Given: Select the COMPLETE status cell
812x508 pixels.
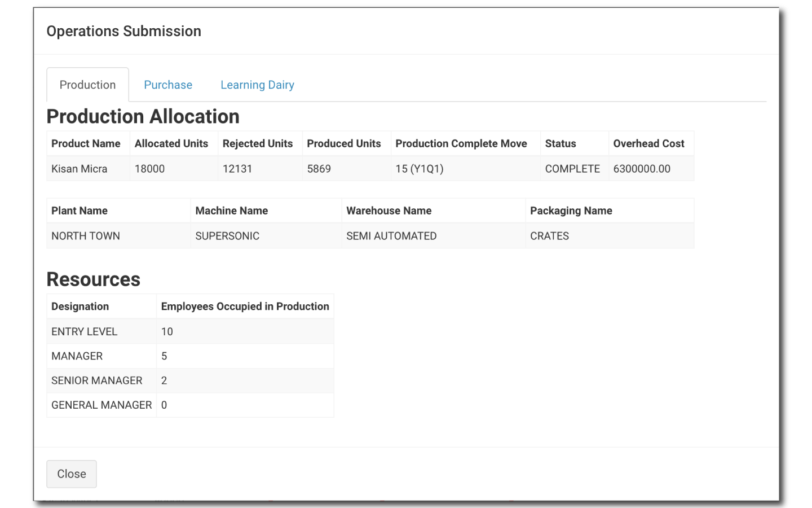Looking at the screenshot, I should pos(572,168).
